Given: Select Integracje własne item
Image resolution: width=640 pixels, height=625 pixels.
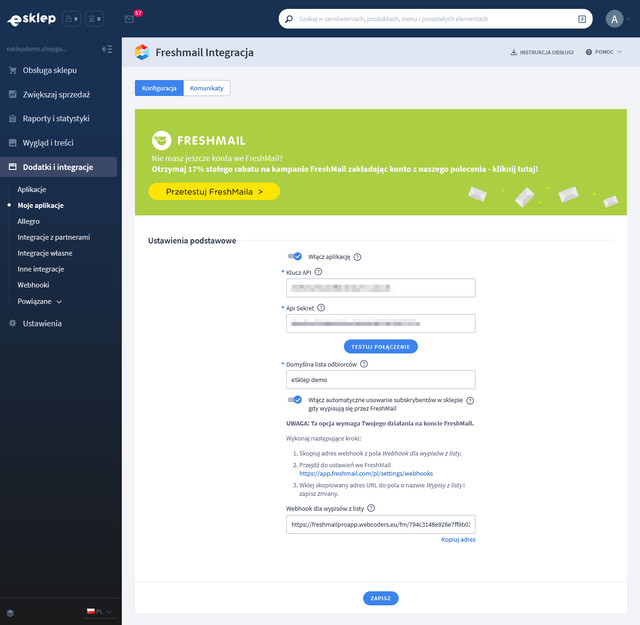Looking at the screenshot, I should 45,253.
